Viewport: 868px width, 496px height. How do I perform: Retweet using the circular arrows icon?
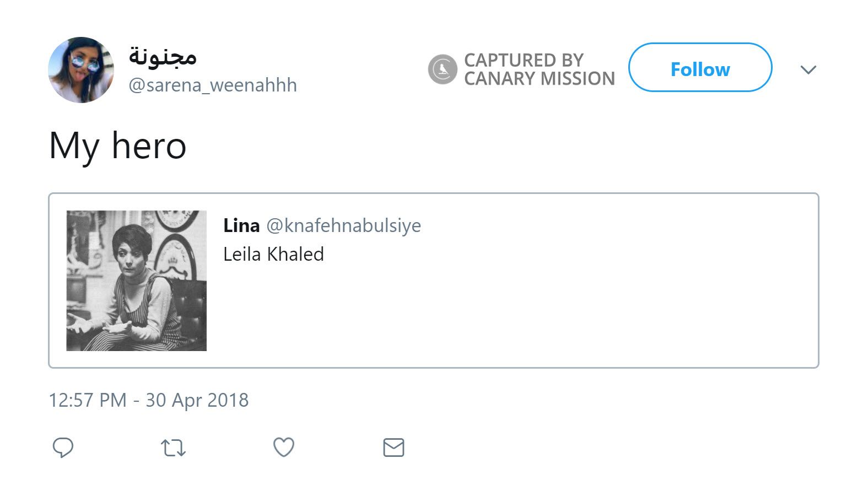(174, 448)
